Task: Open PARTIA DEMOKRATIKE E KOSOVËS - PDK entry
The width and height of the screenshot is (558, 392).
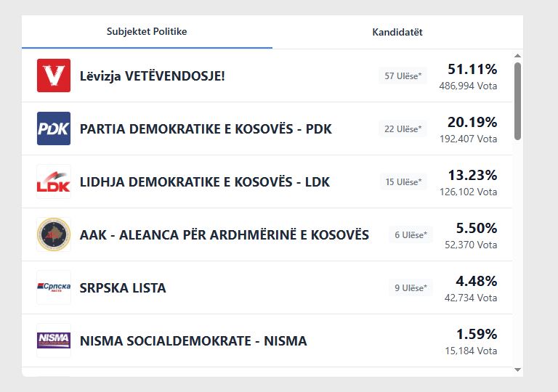Action: (206, 129)
